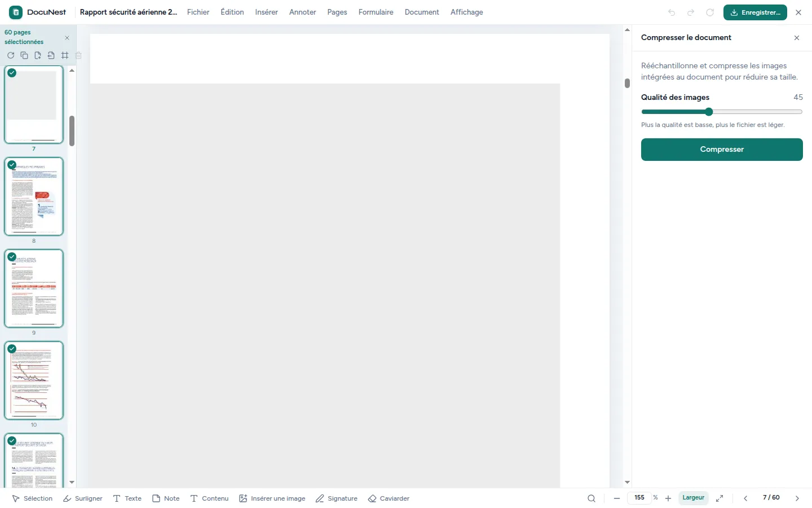The image size is (812, 508).
Task: Open the Affichage menu
Action: 467,12
